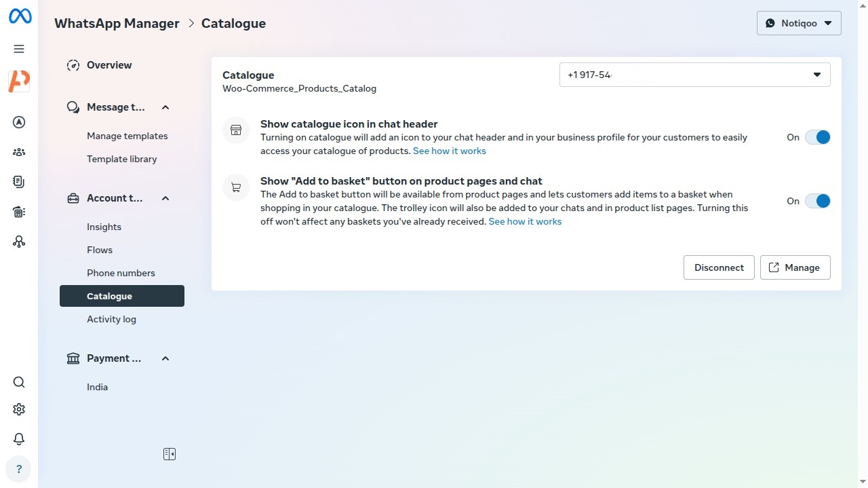Open See how it works for Add to basket
Viewport: 868px width, 488px height.
click(525, 221)
